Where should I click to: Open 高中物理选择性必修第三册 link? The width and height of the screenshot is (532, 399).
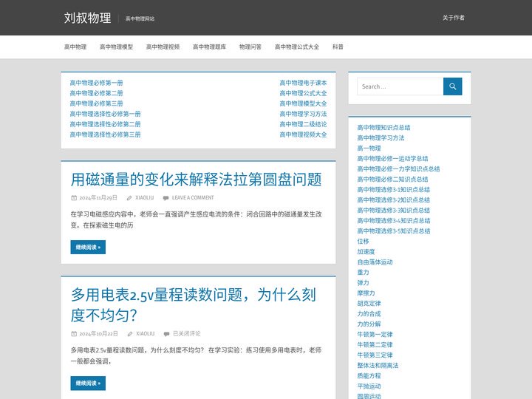pyautogui.click(x=105, y=134)
